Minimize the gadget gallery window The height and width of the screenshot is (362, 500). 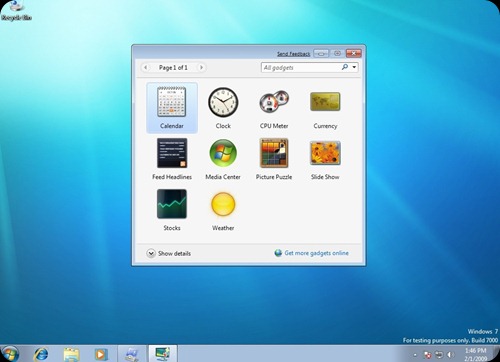coord(321,53)
